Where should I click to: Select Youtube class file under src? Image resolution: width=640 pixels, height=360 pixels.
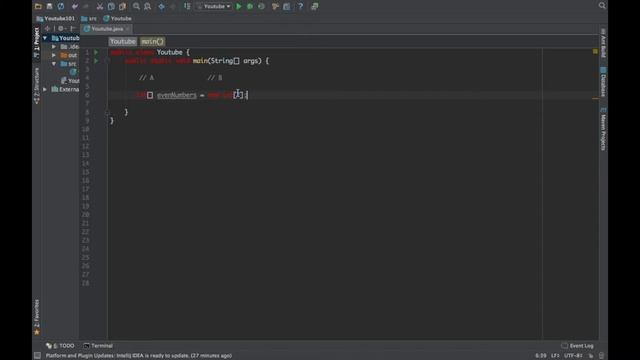pyautogui.click(x=73, y=72)
